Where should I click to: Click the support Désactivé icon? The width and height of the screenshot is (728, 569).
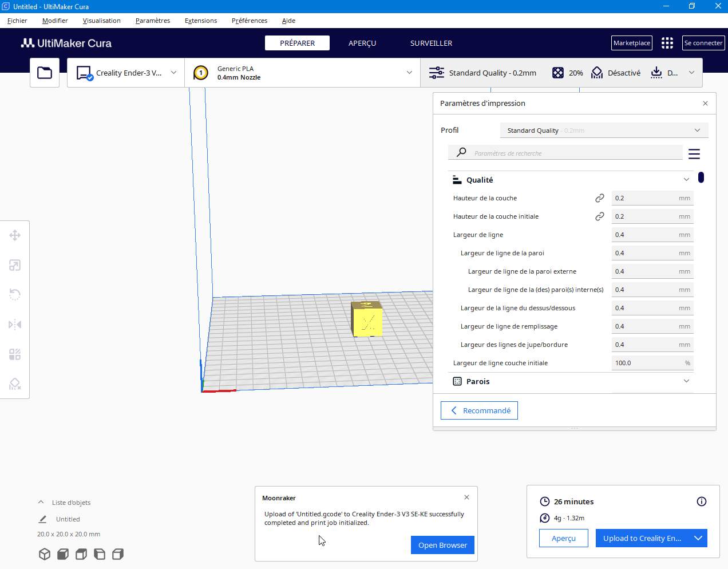click(597, 73)
